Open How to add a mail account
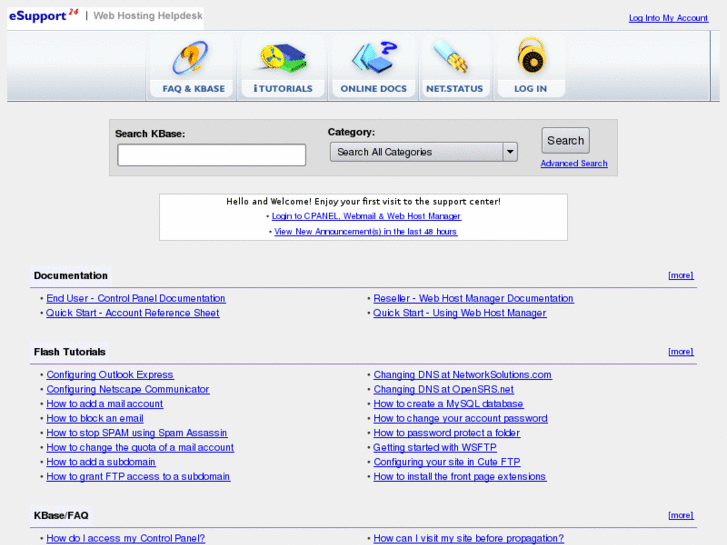Screen dimensions: 727x545 (105, 404)
